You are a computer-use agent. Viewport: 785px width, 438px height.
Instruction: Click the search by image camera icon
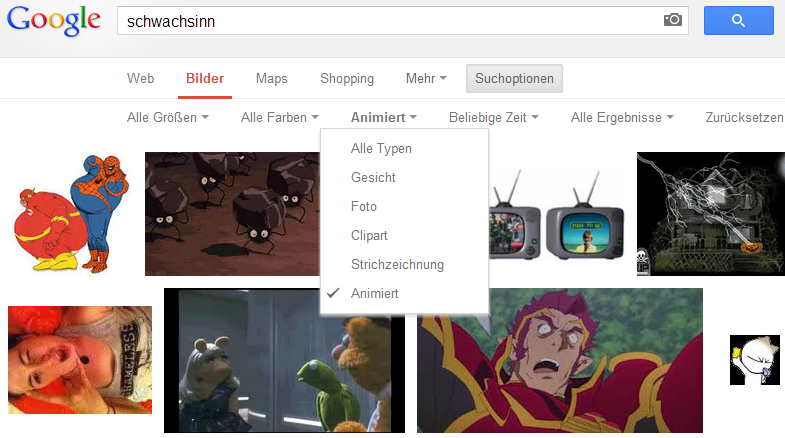672,20
